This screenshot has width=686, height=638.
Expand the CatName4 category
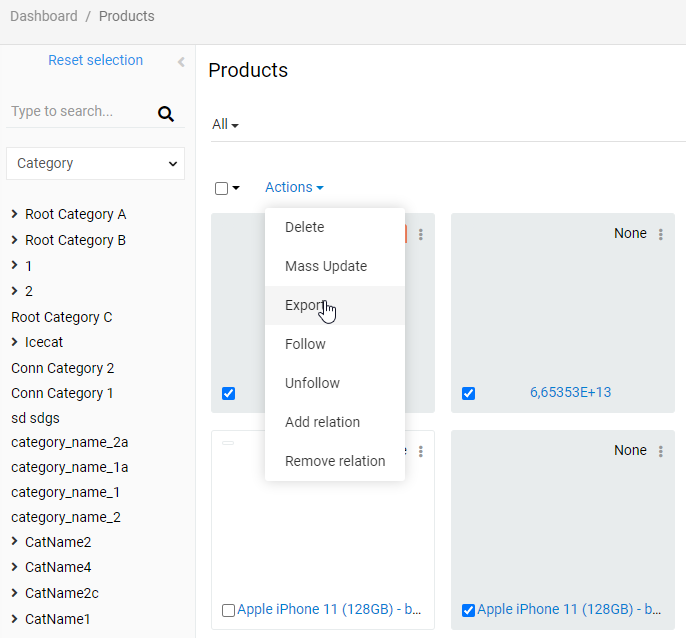[14, 567]
